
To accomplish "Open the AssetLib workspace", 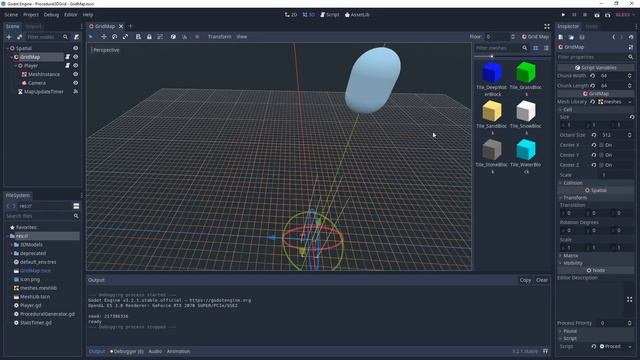I will coord(357,15).
